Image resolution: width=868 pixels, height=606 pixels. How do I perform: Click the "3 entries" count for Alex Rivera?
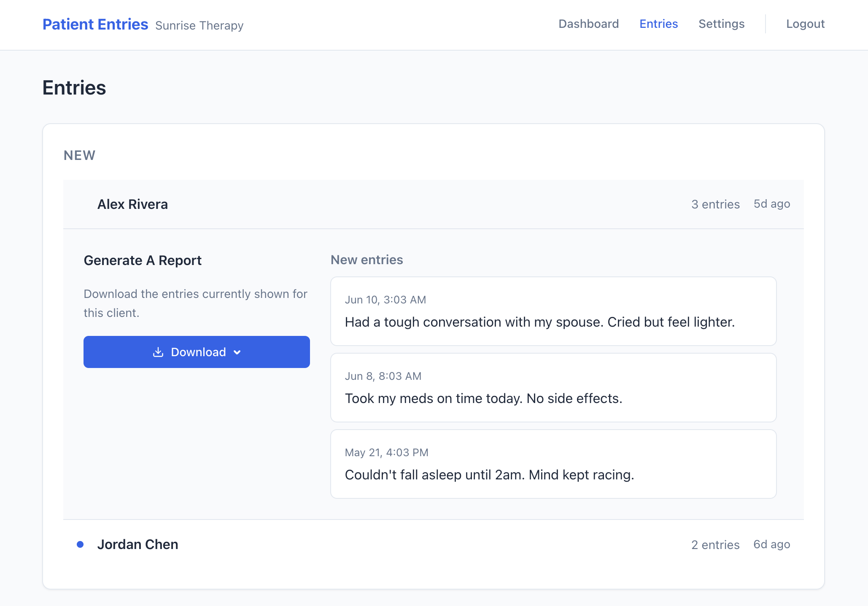pos(715,204)
